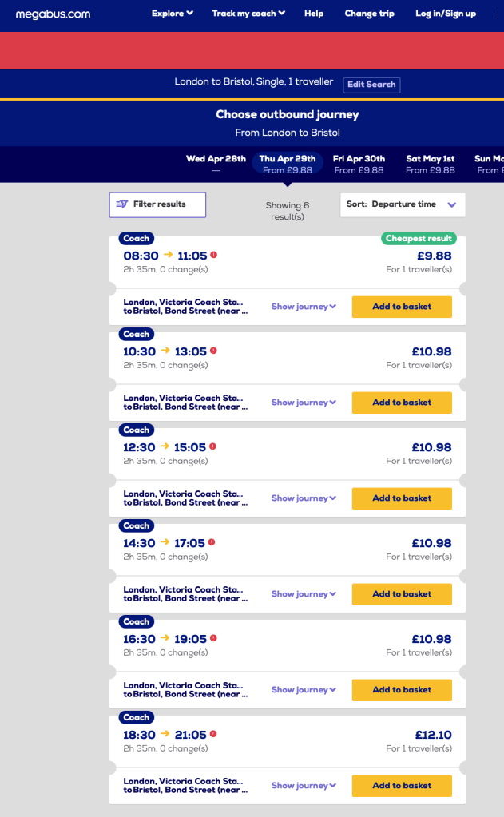The height and width of the screenshot is (817, 504).
Task: Click the megabus.com logo
Action: coord(53,14)
